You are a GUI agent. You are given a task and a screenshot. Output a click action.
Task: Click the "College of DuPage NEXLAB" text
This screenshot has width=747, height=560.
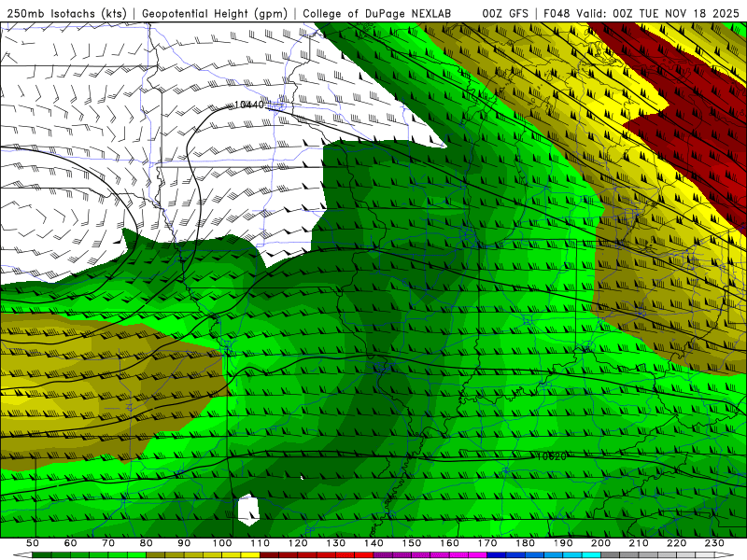pyautogui.click(x=377, y=14)
